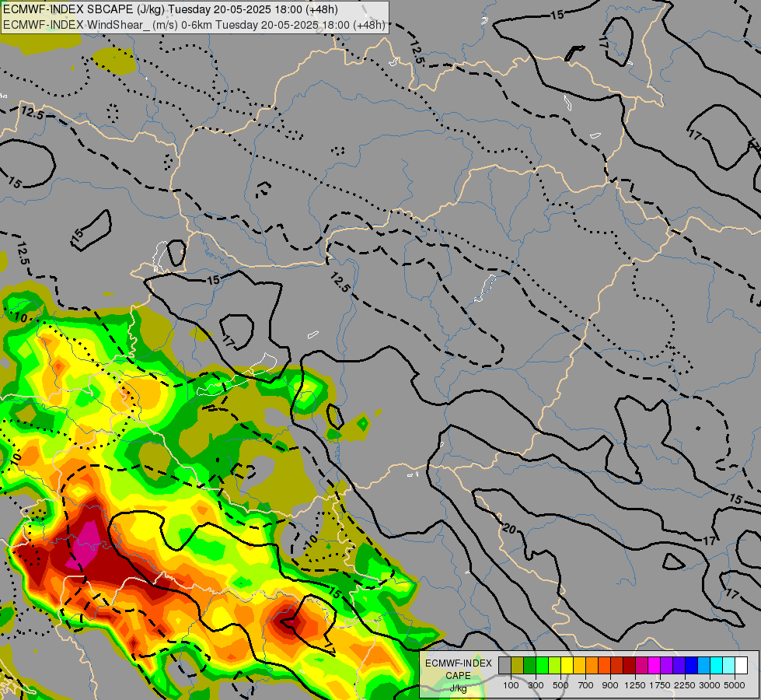Click the SBCAPE title line in header

(170, 9)
